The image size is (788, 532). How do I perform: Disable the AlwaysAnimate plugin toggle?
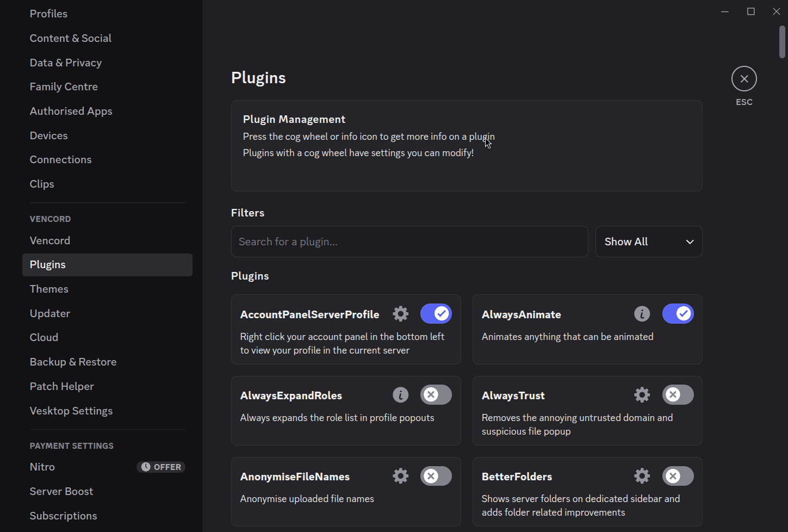coord(678,314)
